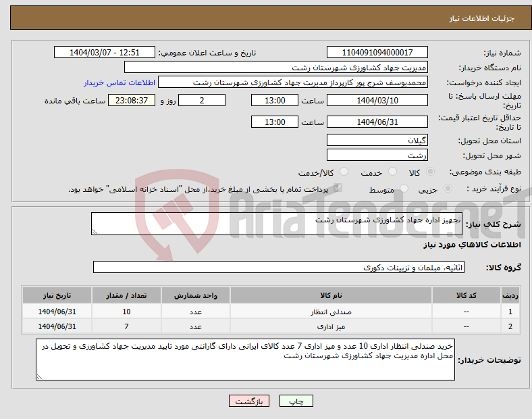
Task: Click the چاپ print button
Action: [296, 401]
